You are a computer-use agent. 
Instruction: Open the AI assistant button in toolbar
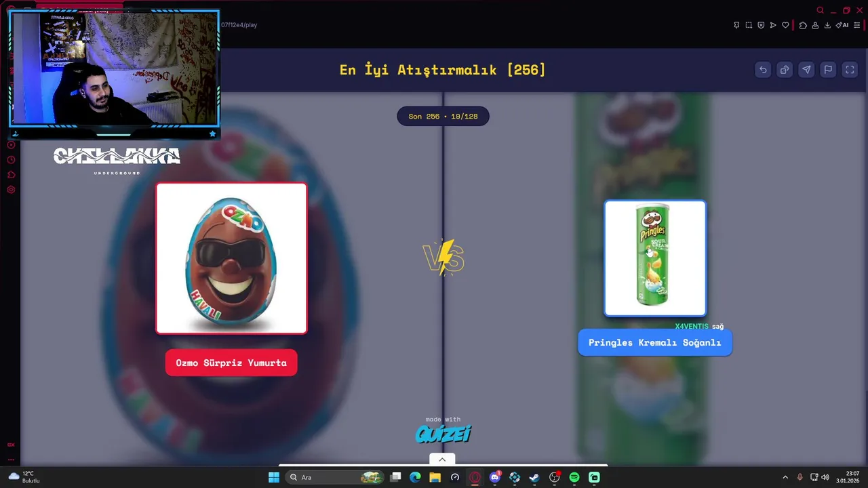pos(842,25)
